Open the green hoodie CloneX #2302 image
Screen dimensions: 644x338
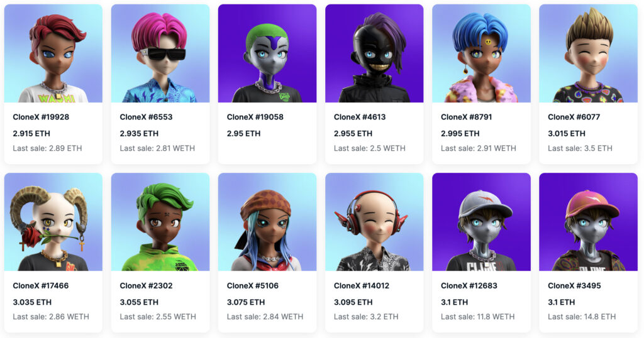[x=160, y=222]
